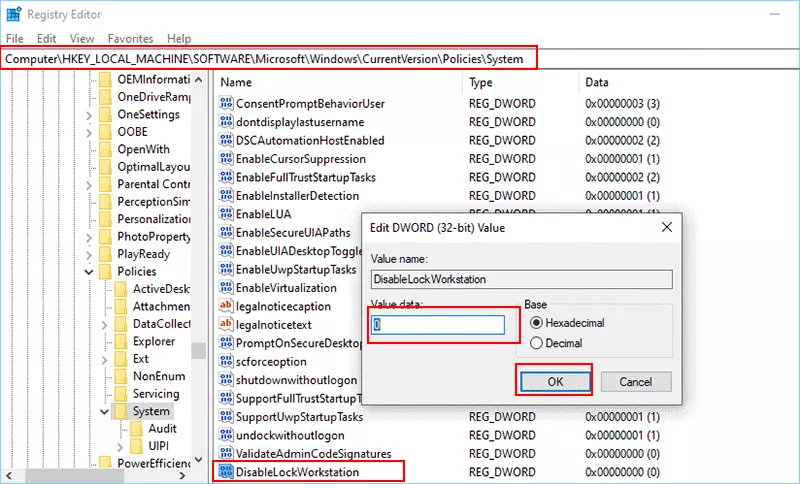This screenshot has height=484, width=800.
Task: Select the OpenWith tree item
Action: (x=143, y=149)
